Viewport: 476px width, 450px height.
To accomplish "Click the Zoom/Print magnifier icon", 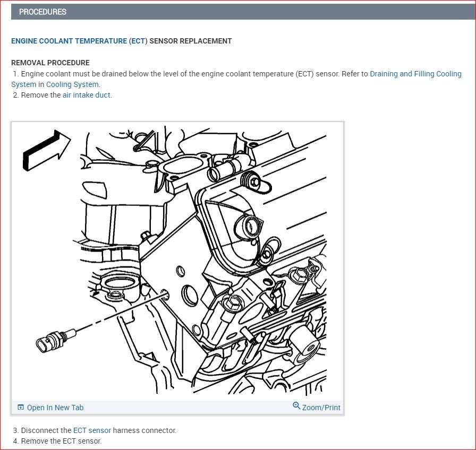I will pyautogui.click(x=296, y=406).
